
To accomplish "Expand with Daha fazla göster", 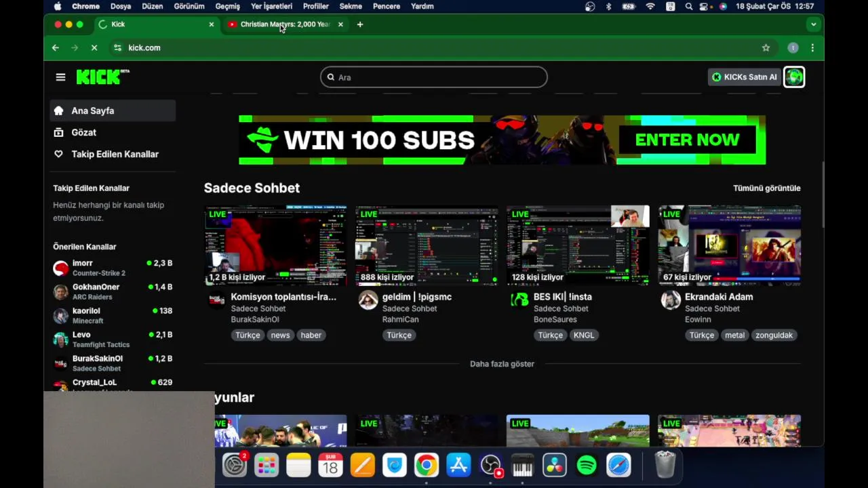I will [502, 364].
